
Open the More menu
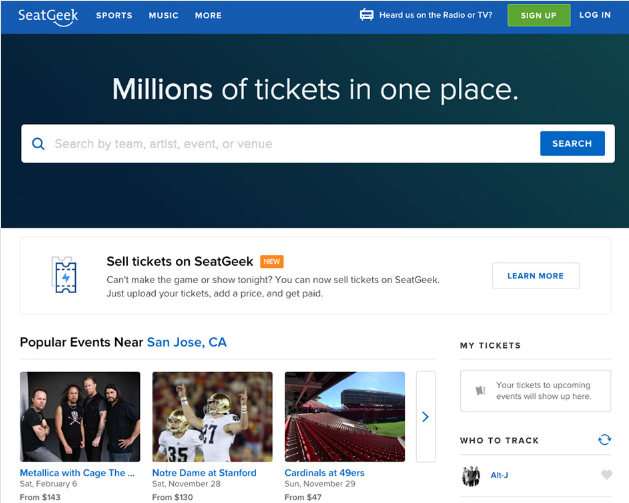tap(208, 16)
